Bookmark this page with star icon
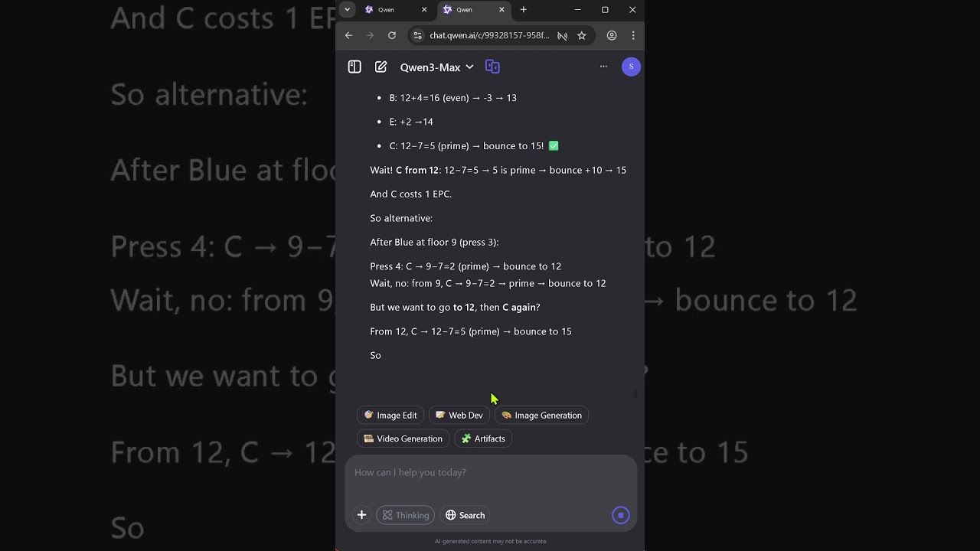This screenshot has width=980, height=551. coord(582,35)
